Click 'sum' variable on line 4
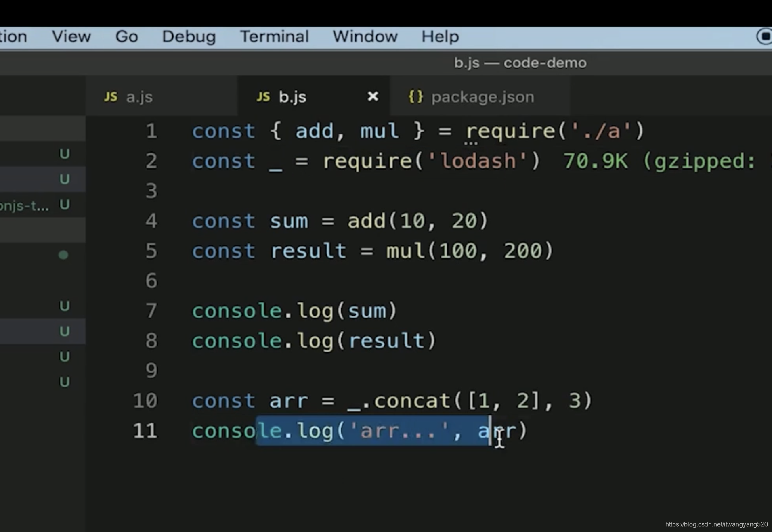This screenshot has height=532, width=772. tap(289, 221)
